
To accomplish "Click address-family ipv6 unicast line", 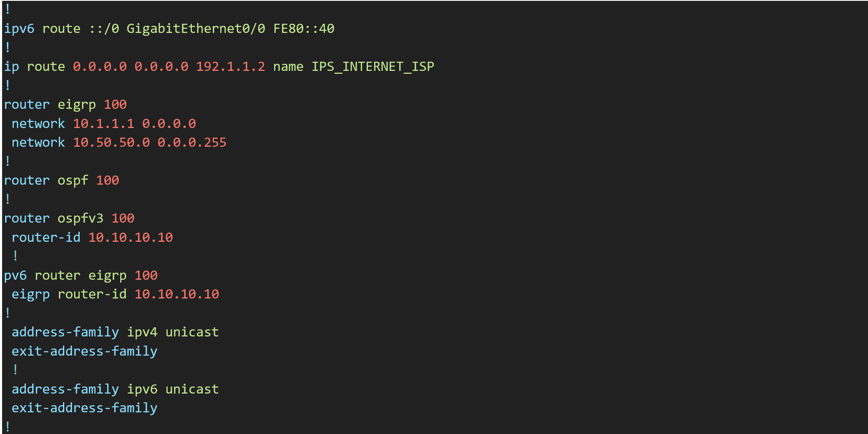I will (115, 389).
